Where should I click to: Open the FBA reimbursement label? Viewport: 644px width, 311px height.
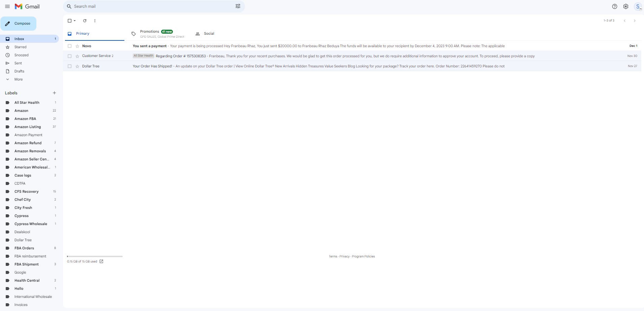pyautogui.click(x=30, y=256)
